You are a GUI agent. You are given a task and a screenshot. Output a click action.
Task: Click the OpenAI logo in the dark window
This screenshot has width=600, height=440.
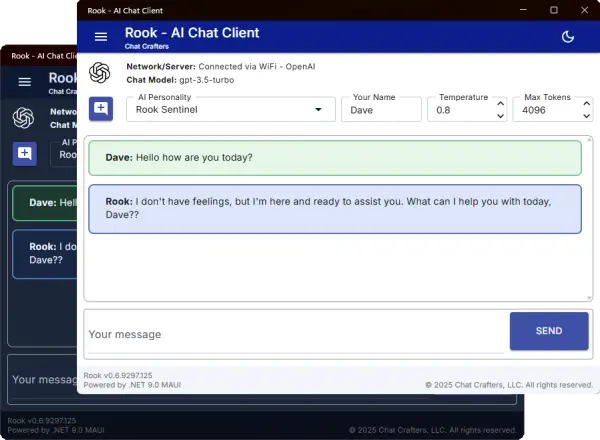coord(23,117)
